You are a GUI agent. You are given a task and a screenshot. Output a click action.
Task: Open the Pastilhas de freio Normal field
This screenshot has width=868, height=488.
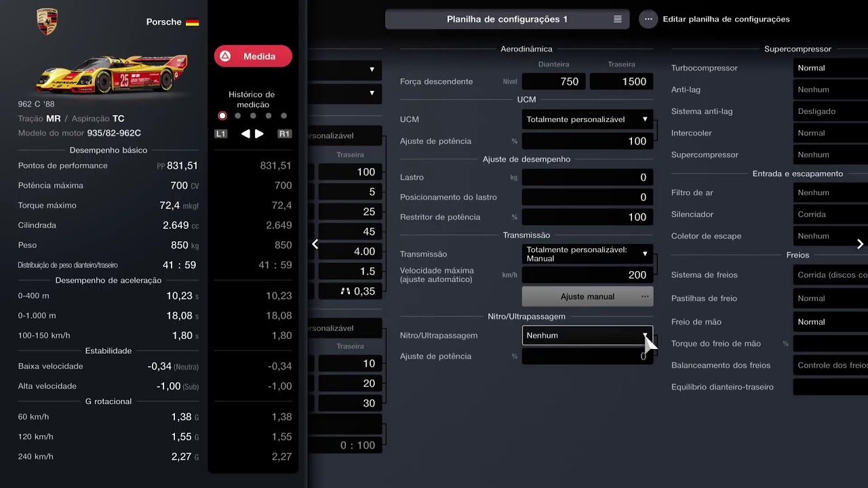830,298
